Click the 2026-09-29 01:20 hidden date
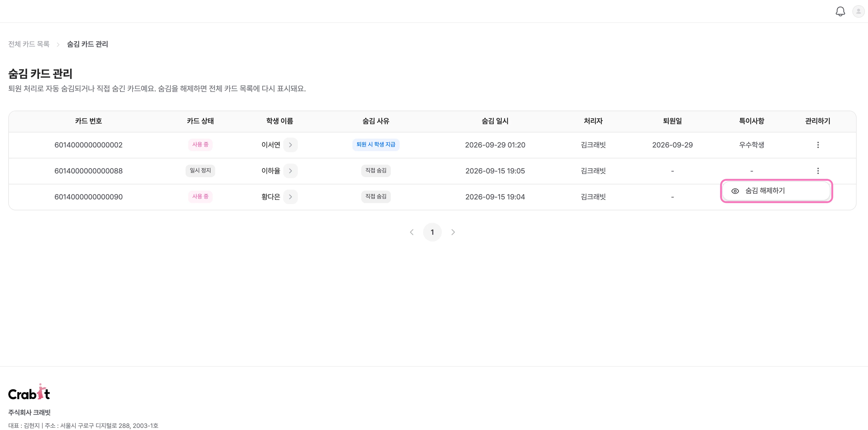The height and width of the screenshot is (430, 868). tap(495, 145)
